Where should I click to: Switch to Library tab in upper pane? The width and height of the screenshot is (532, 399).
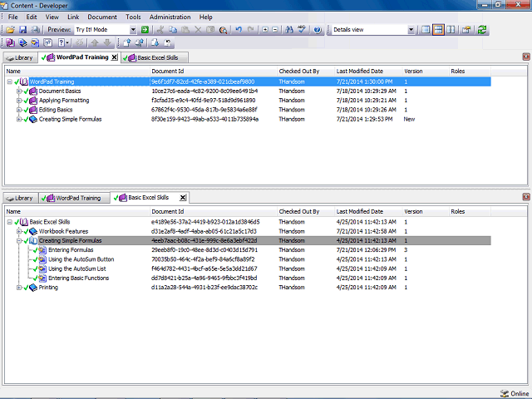(20, 57)
